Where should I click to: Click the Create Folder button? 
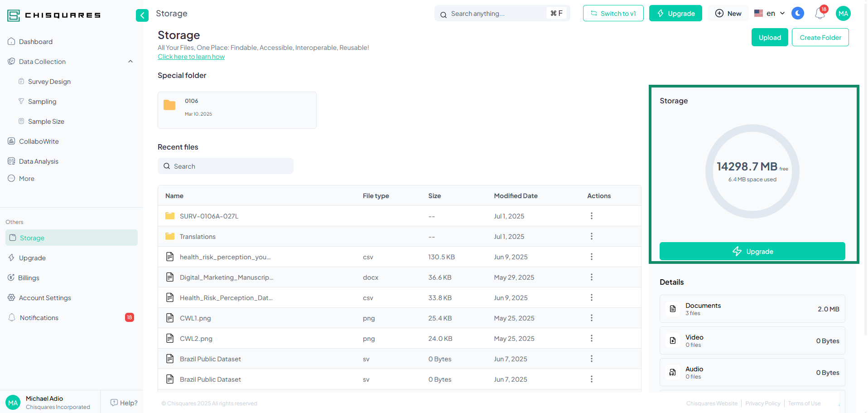tap(820, 37)
